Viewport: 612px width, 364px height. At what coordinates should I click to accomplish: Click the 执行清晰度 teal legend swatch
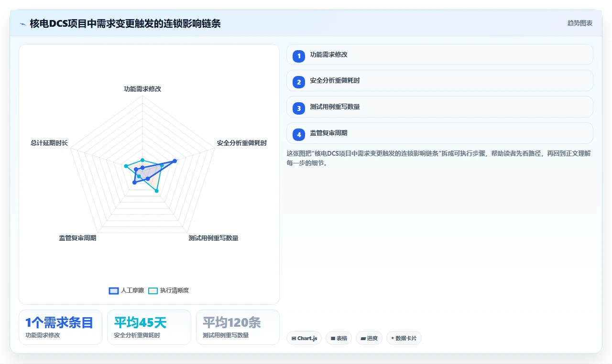pos(153,290)
